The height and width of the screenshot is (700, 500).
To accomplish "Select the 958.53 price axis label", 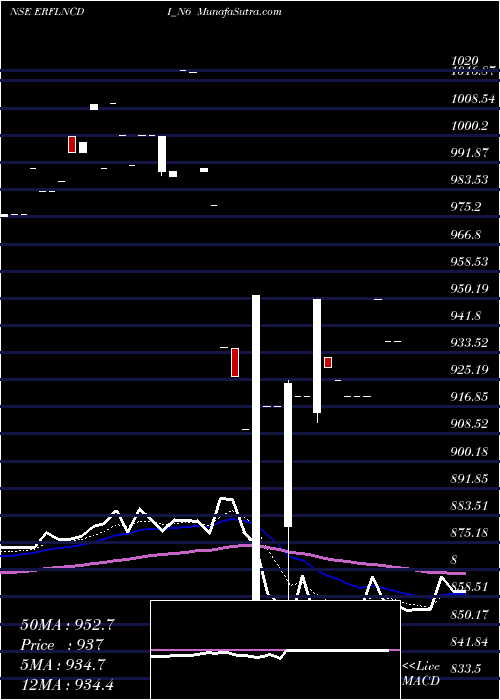I will (x=469, y=262).
